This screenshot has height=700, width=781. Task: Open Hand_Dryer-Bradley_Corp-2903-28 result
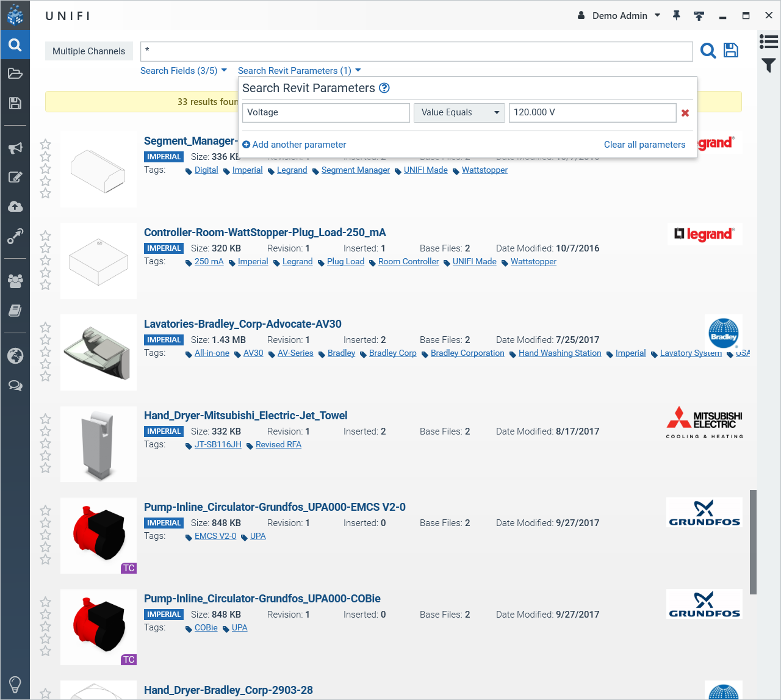click(228, 690)
